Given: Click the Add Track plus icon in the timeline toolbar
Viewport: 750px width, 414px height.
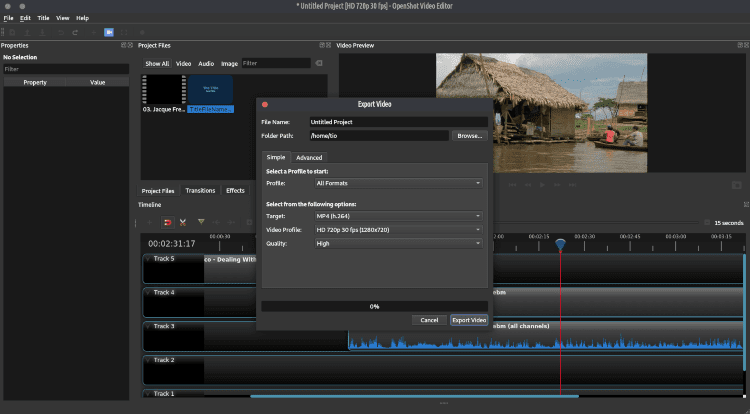Looking at the screenshot, I should tap(149, 222).
